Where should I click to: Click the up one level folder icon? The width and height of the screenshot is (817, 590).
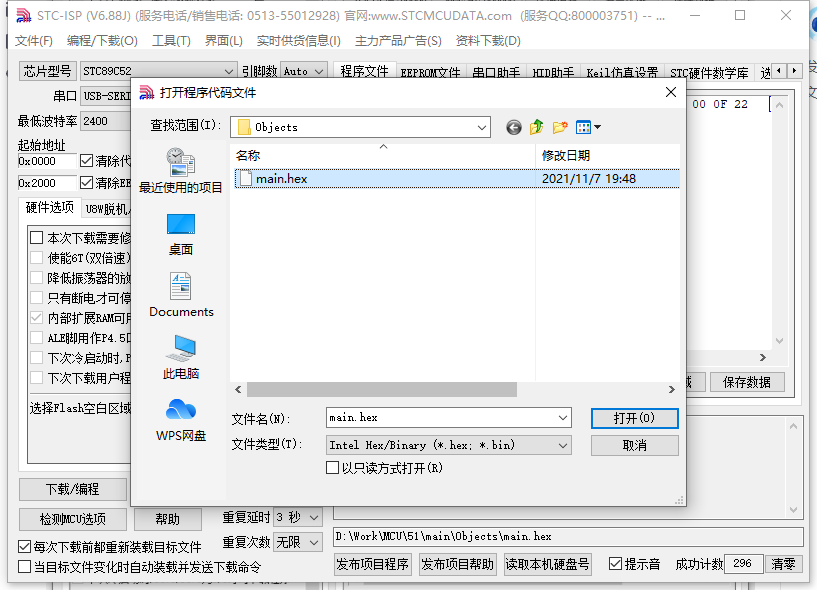click(x=535, y=127)
